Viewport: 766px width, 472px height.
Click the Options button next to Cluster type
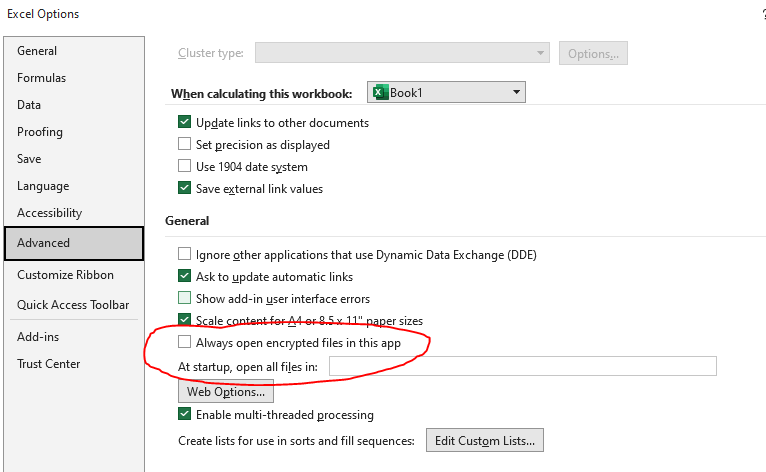(x=593, y=53)
